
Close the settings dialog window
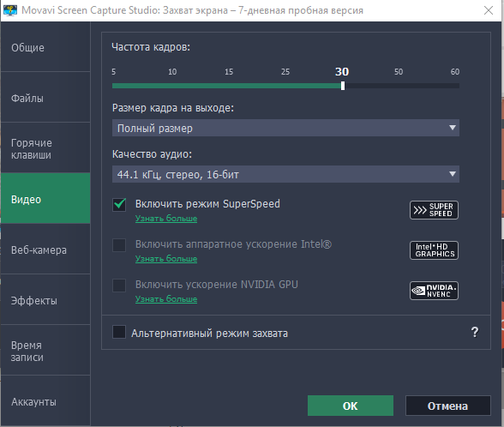click(489, 10)
